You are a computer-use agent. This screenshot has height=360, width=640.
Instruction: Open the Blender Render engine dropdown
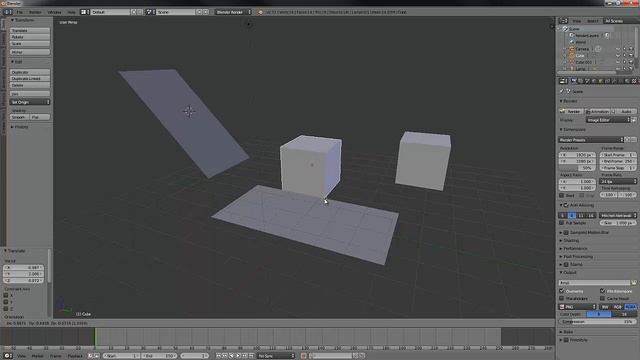[x=233, y=12]
